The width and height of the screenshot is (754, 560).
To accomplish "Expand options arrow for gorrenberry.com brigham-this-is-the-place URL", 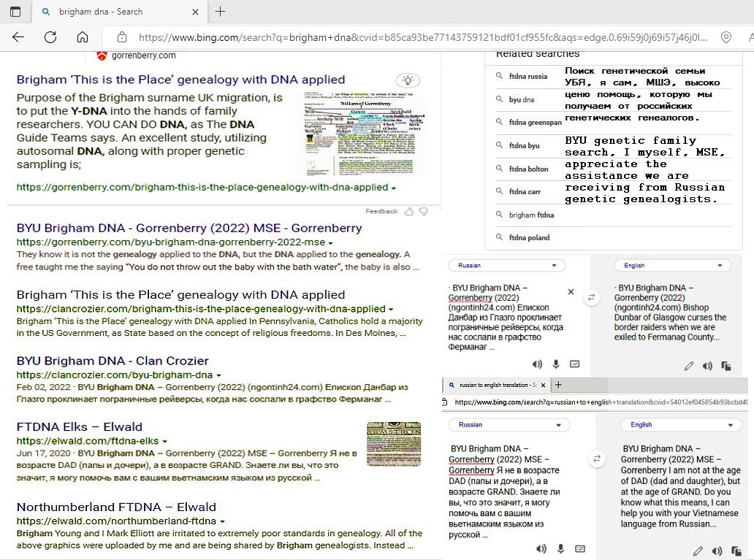I will tap(394, 188).
